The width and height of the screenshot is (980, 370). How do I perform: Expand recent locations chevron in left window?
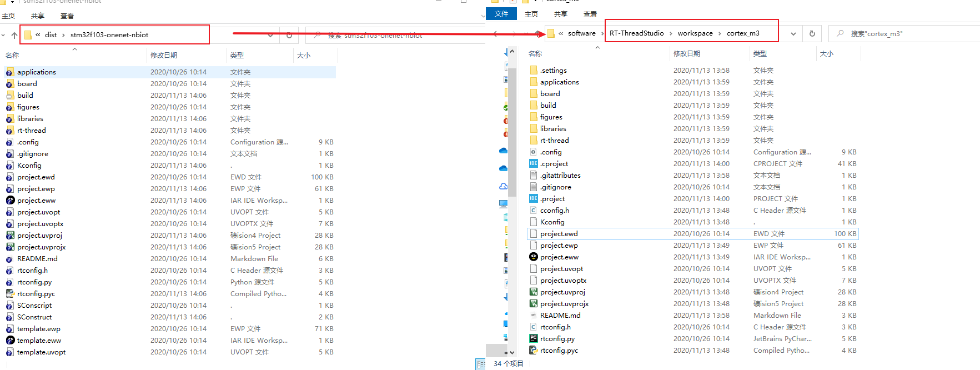(x=3, y=35)
